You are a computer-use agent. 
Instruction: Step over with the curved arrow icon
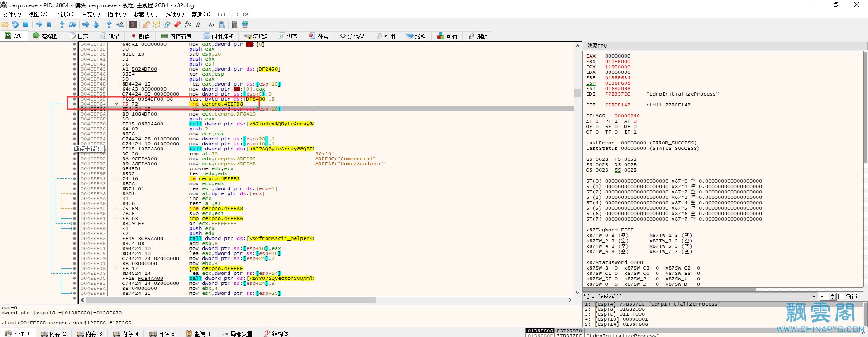[x=72, y=24]
